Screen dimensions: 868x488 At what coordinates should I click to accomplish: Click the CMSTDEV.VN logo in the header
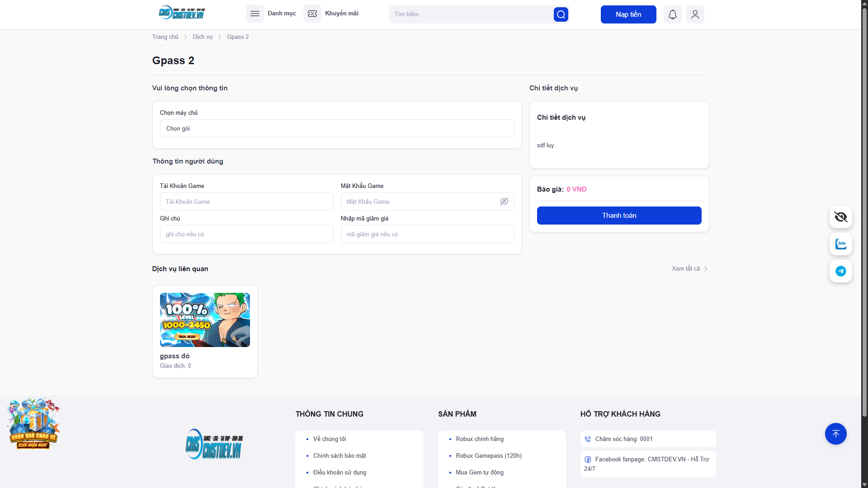[182, 14]
